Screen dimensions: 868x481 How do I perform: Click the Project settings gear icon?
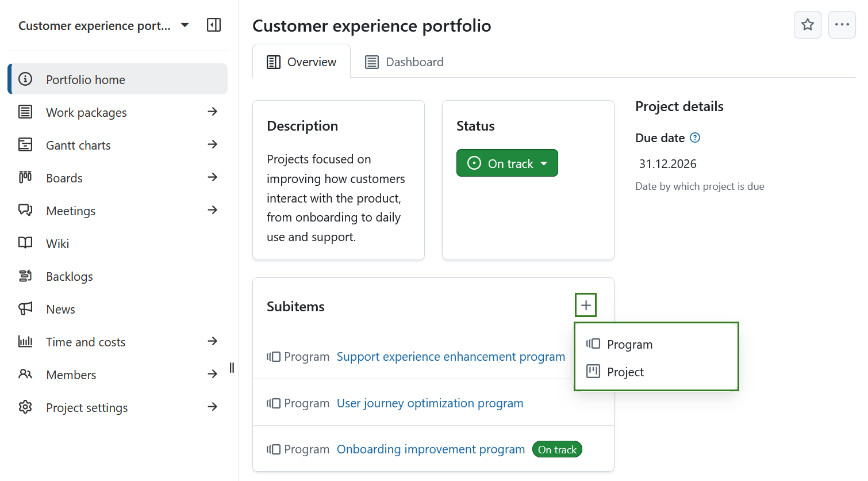coord(25,407)
